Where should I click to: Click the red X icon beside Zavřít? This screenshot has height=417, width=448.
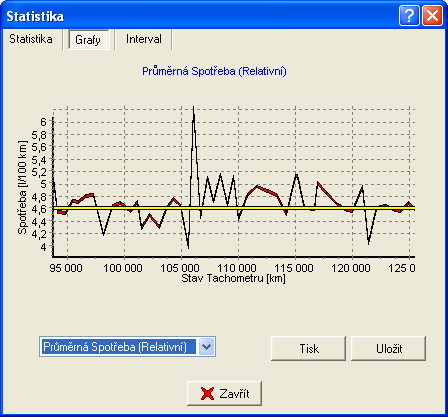click(207, 394)
